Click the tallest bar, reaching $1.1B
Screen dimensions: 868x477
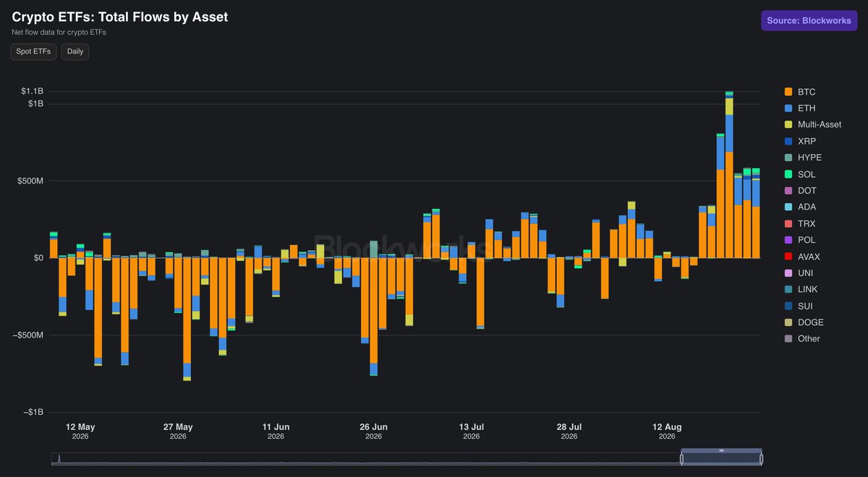click(729, 175)
